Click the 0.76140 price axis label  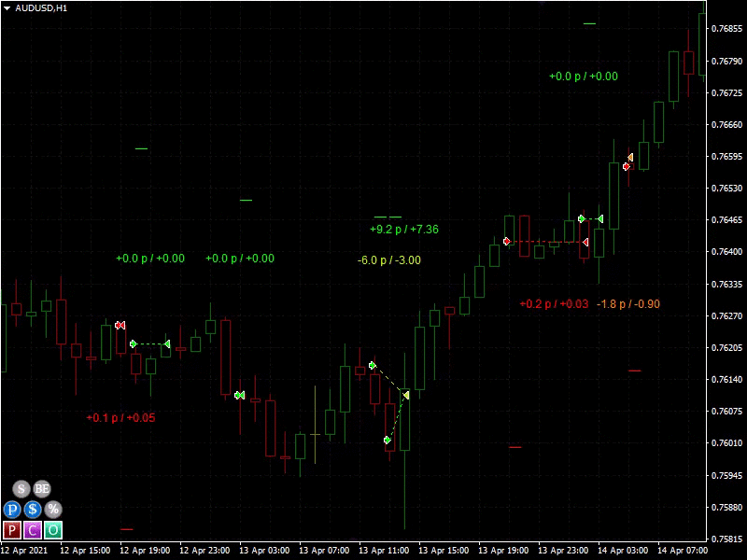727,380
